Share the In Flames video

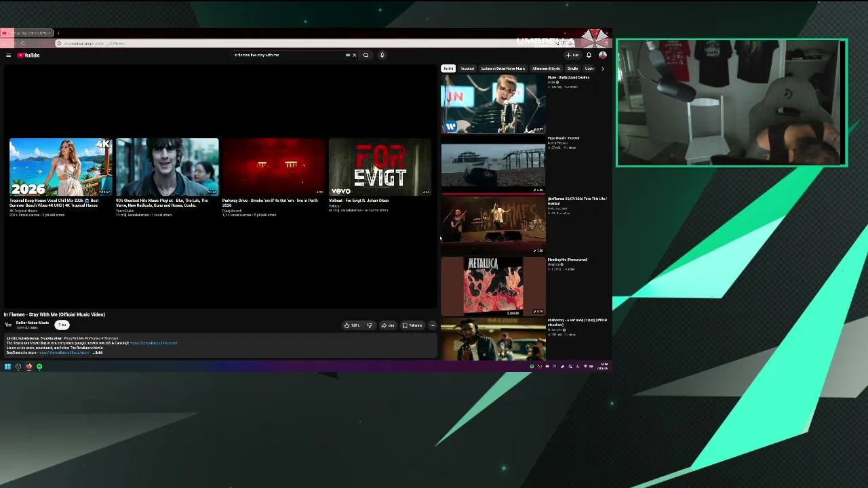[388, 325]
